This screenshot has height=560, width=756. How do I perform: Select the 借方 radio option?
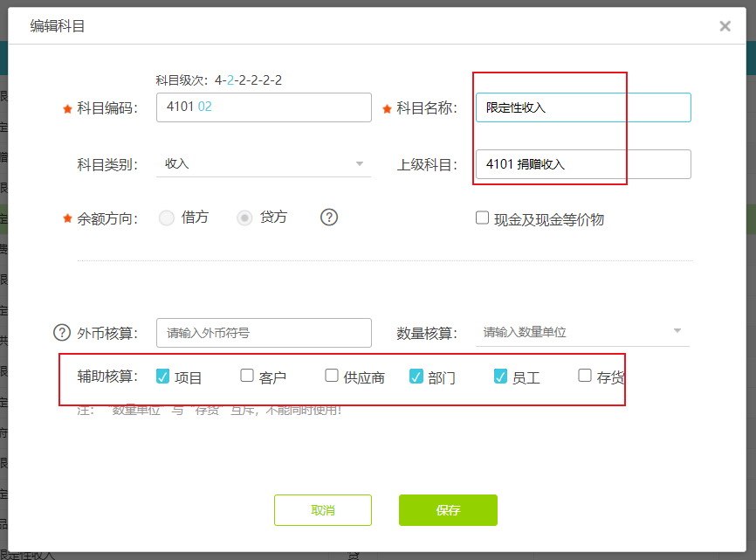tap(166, 217)
